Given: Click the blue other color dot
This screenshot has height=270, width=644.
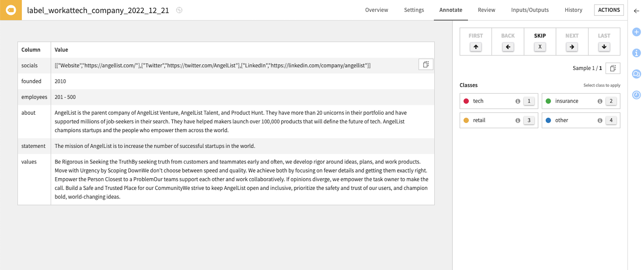Looking at the screenshot, I should coord(548,120).
